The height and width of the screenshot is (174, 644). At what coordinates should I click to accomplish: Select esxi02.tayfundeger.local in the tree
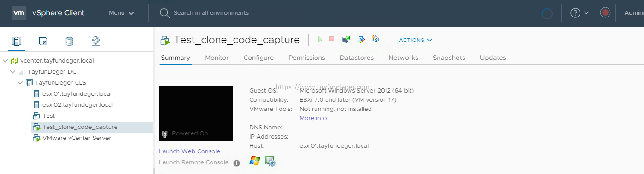point(77,104)
